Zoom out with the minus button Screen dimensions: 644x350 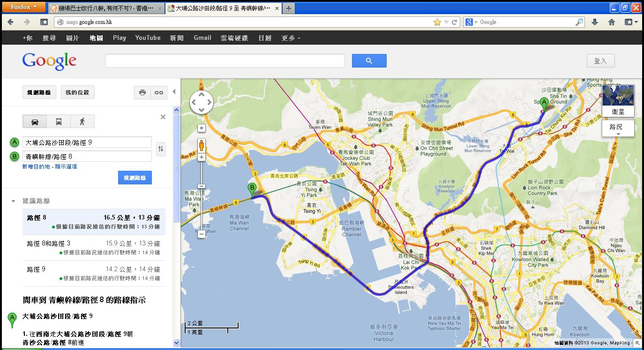pos(202,234)
